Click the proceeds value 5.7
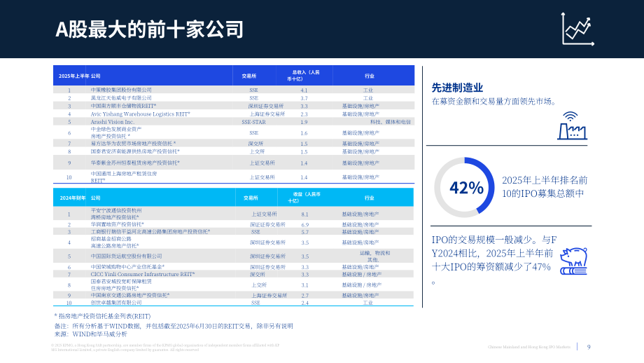 tap(304, 232)
